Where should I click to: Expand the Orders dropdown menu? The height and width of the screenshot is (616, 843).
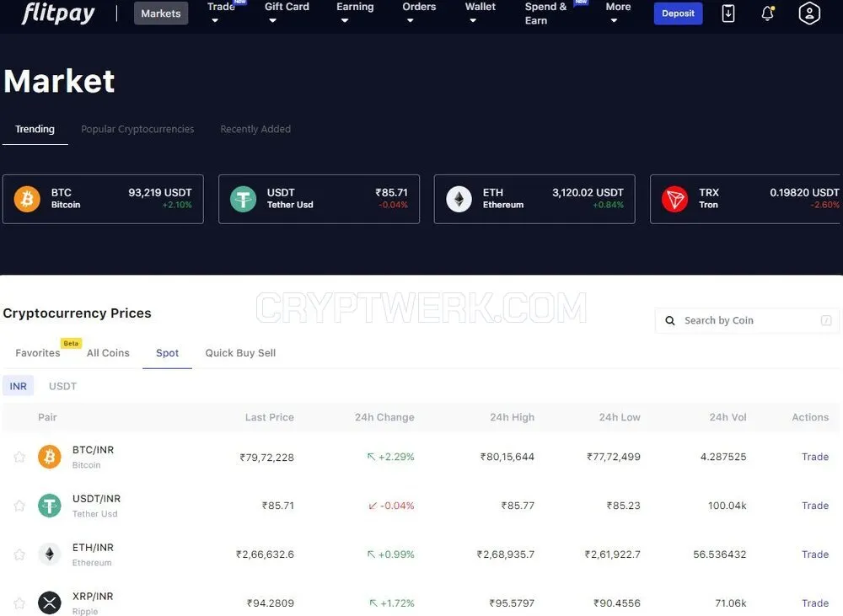pos(419,13)
